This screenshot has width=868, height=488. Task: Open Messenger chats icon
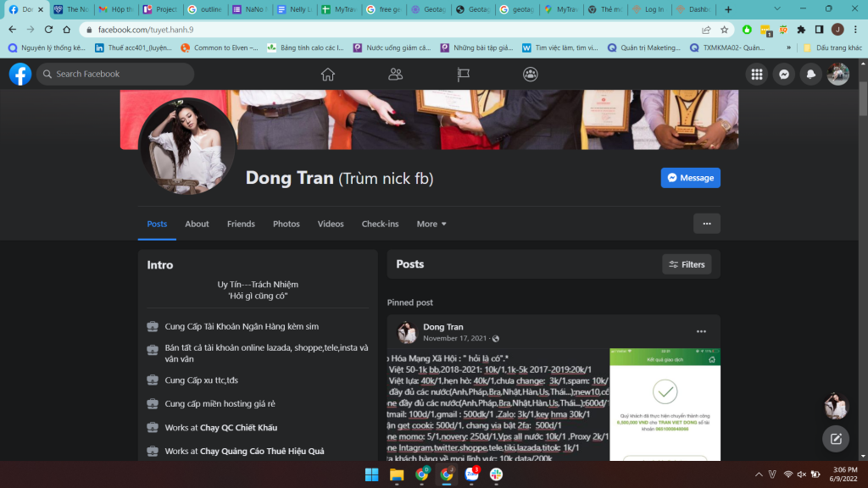coord(785,75)
